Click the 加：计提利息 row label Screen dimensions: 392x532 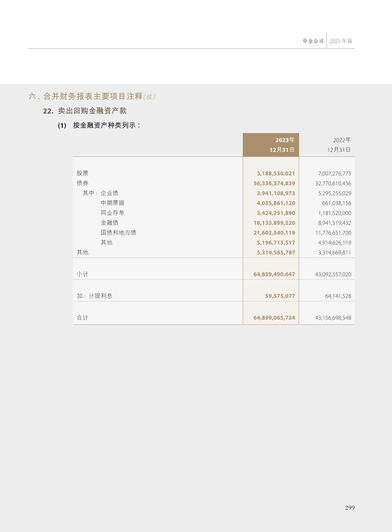[x=95, y=296]
